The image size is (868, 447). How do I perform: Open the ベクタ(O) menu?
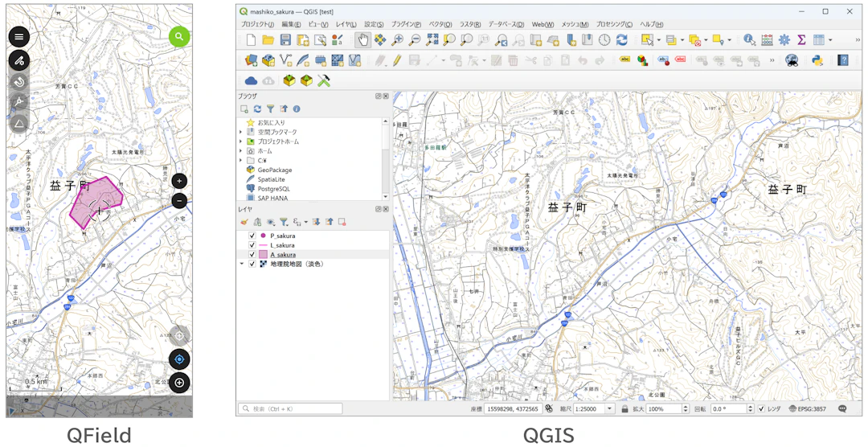440,24
